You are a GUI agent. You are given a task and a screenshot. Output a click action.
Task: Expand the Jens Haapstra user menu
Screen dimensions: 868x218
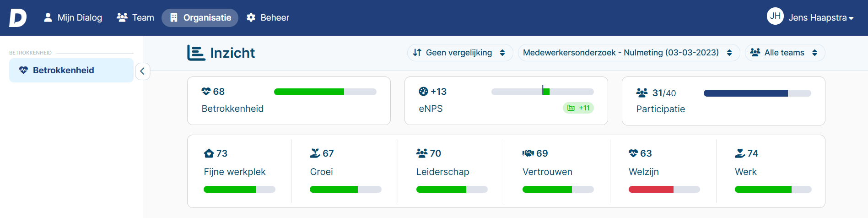tap(821, 18)
